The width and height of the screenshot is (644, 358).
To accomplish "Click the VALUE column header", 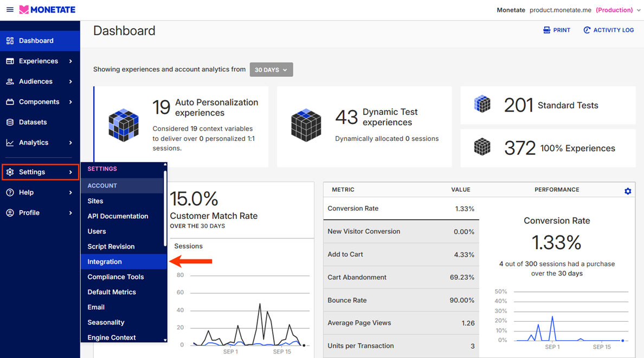I will [x=460, y=190].
